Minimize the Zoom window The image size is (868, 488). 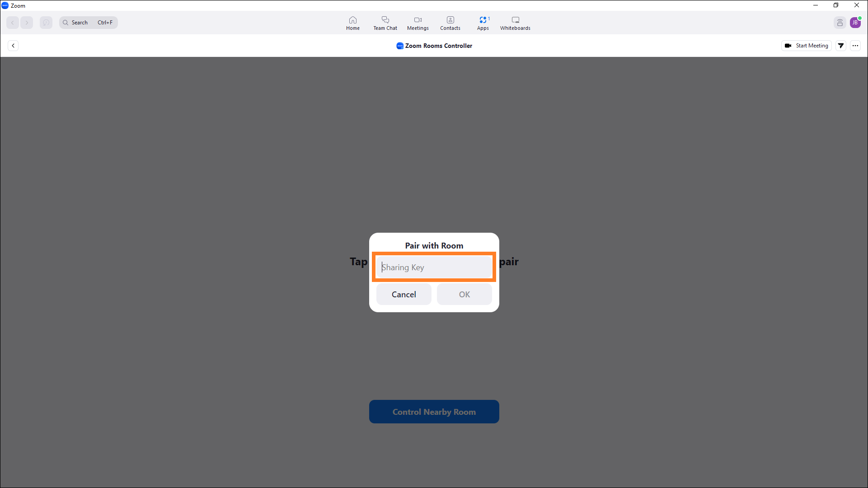(816, 5)
